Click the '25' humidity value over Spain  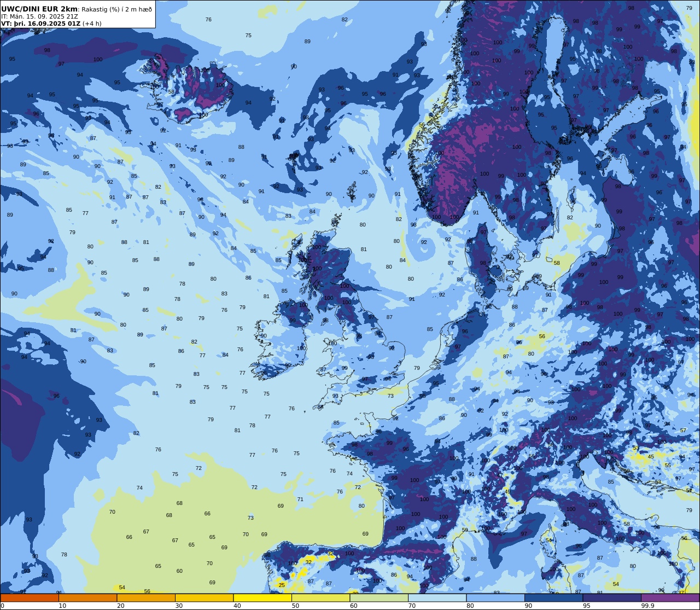point(282,585)
